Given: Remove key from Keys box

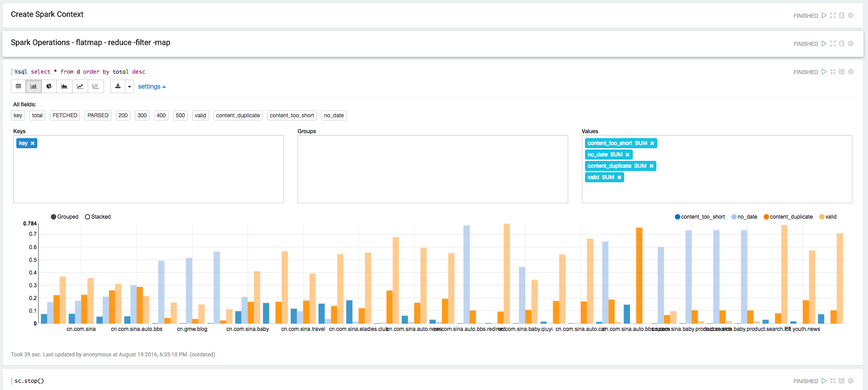Looking at the screenshot, I should pos(33,143).
